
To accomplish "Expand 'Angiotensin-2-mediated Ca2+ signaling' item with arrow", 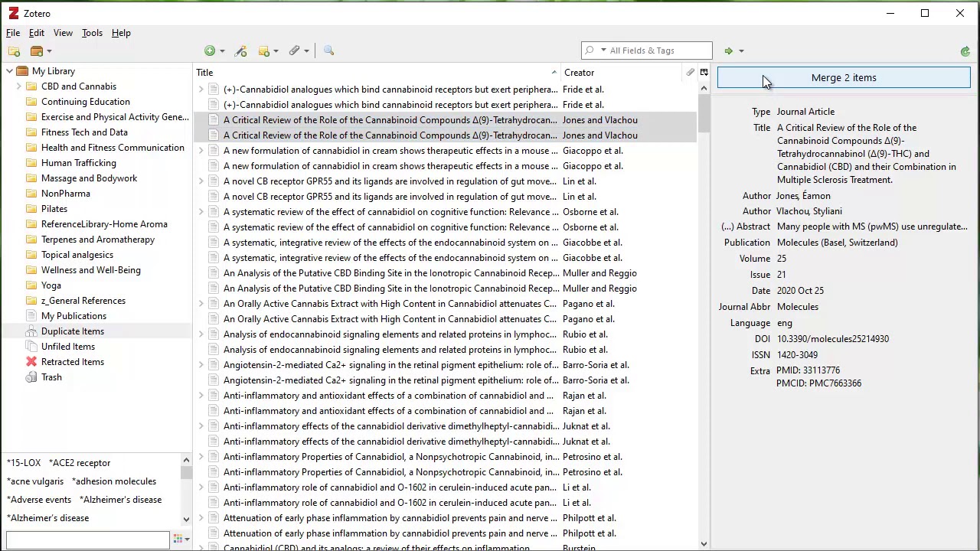I will click(201, 365).
